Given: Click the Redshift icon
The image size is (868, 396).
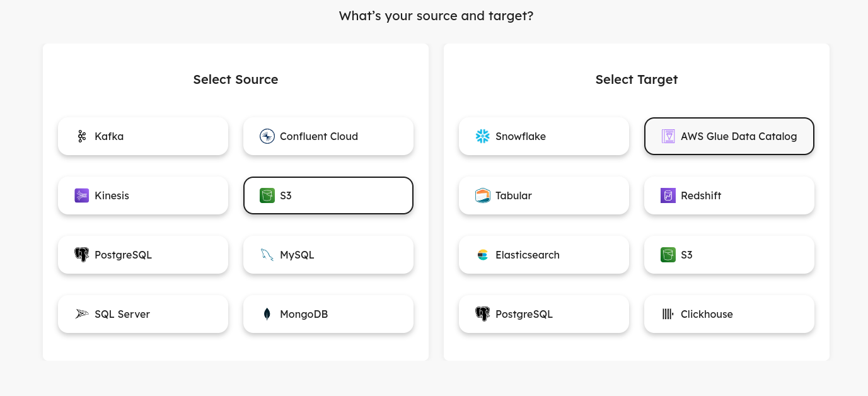Looking at the screenshot, I should point(668,195).
